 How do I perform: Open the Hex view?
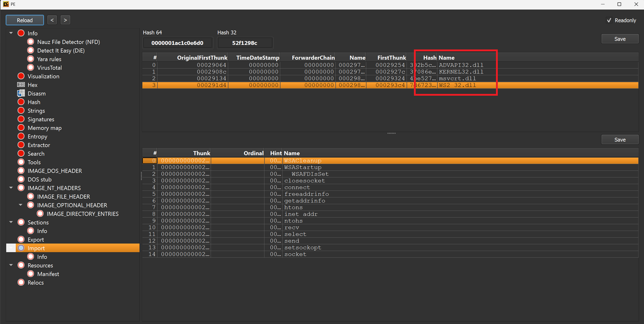pos(32,85)
